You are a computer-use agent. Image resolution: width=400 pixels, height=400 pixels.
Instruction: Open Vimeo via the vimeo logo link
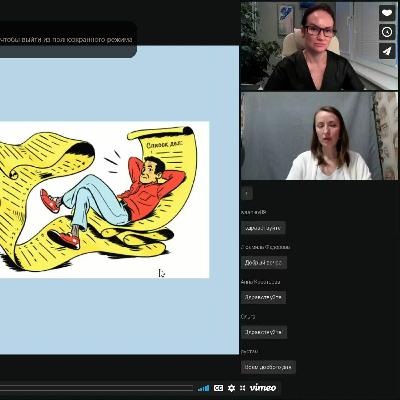[263, 388]
